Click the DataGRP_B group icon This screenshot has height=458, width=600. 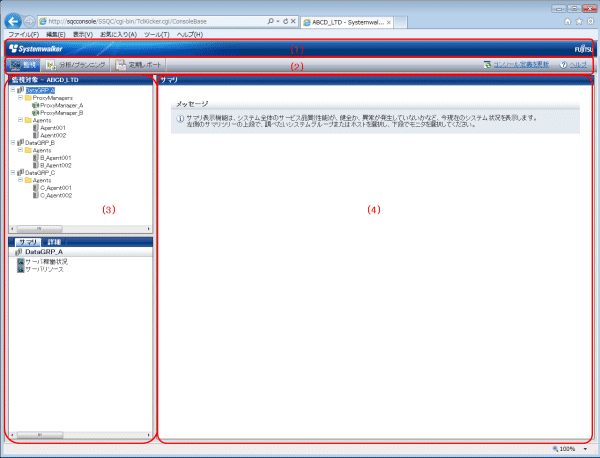21,142
